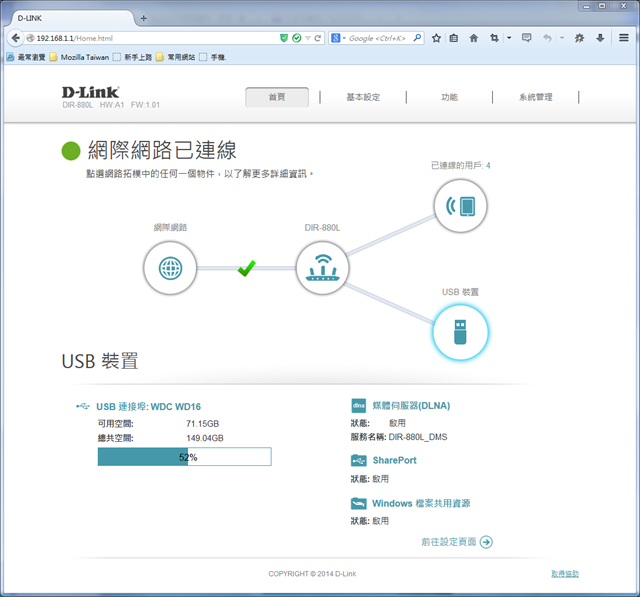Click the undo arrow toolbar icon

click(x=547, y=38)
